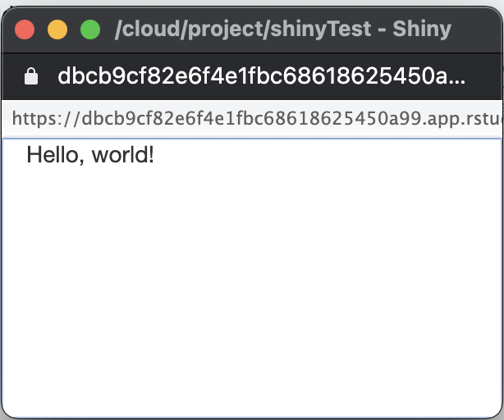Click the word "Shiny" in title bar
The image size is (504, 420).
pyautogui.click(x=423, y=30)
